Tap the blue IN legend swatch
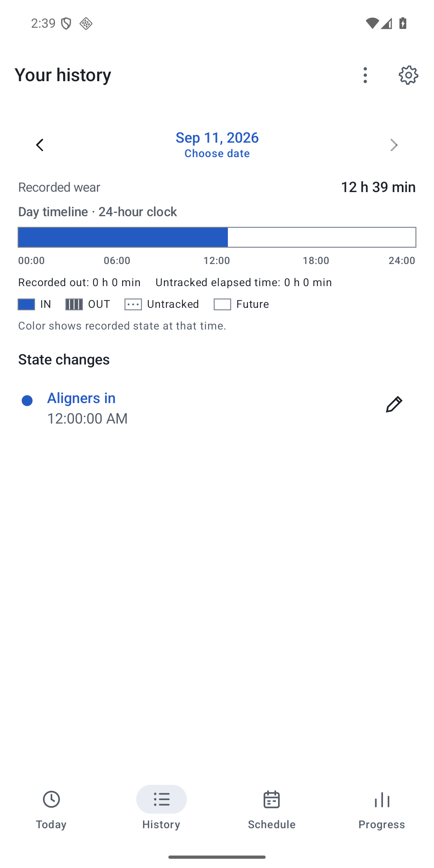Viewport: 434px width, 868px height. coord(27,305)
